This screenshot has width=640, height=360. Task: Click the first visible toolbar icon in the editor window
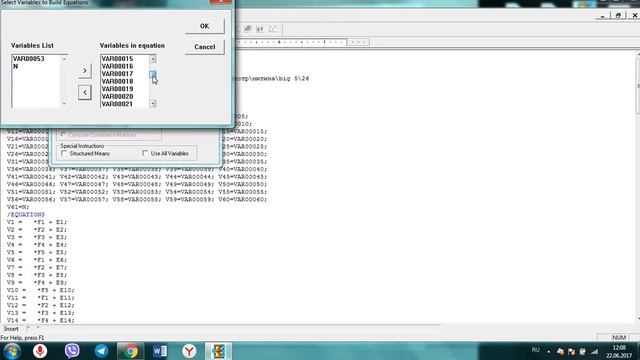coord(247,29)
